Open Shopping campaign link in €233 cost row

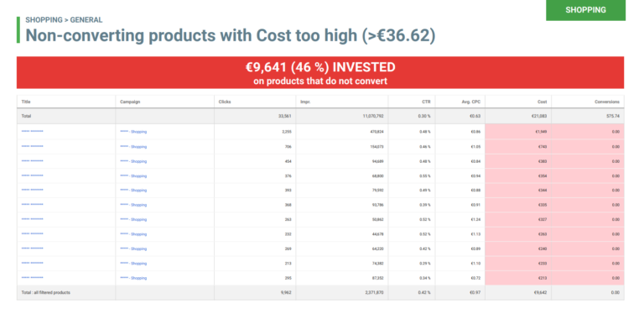point(133,264)
